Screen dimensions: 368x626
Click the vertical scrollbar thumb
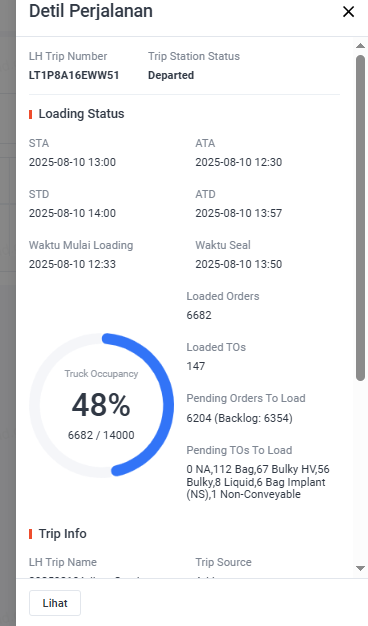(360, 218)
